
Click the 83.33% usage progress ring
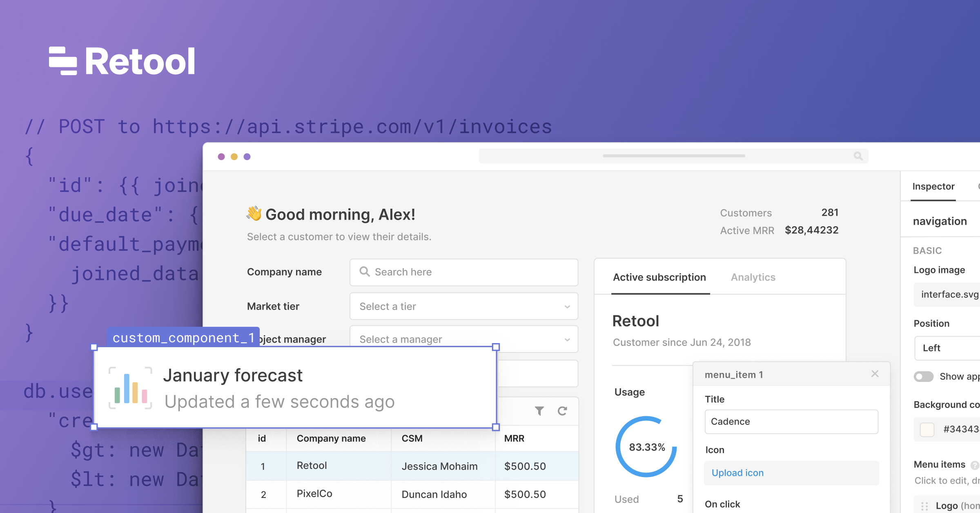coord(646,447)
